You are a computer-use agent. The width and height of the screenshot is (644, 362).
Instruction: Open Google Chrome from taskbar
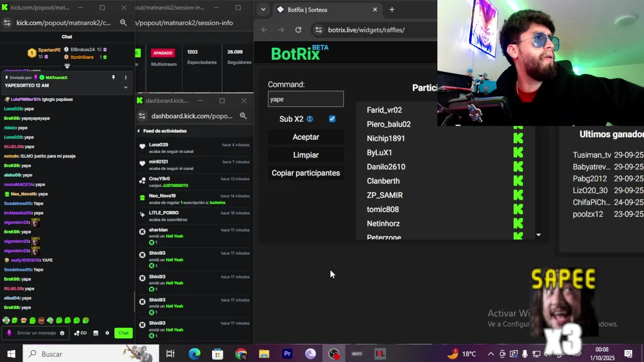click(241, 354)
